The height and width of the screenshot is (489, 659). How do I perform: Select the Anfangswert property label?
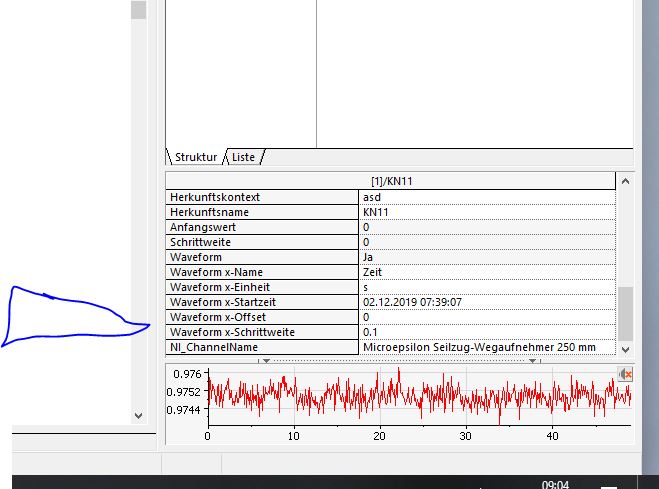point(262,227)
